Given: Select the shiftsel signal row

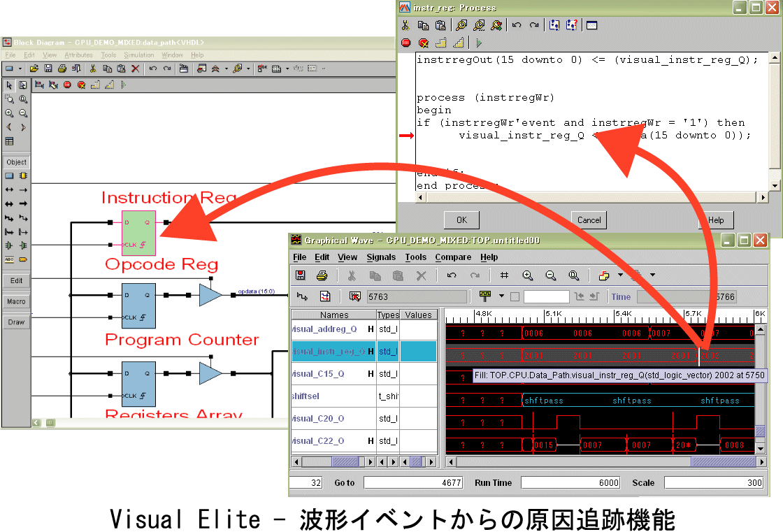Looking at the screenshot, I should [x=364, y=396].
